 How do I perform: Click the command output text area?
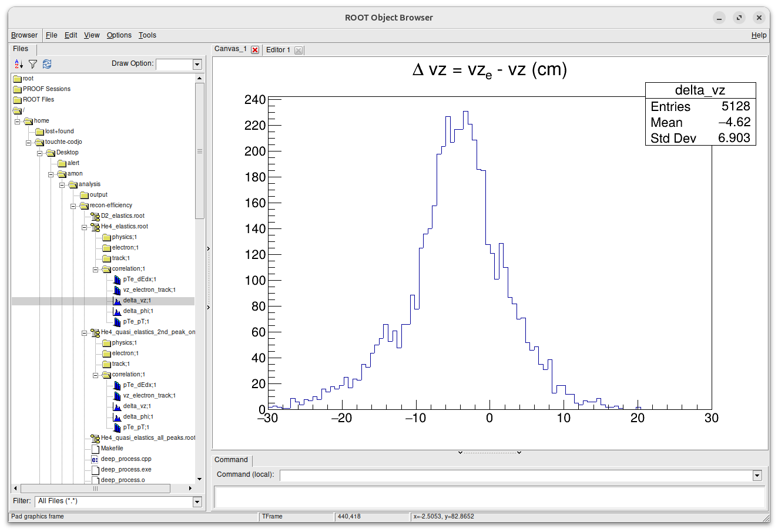tap(490, 497)
